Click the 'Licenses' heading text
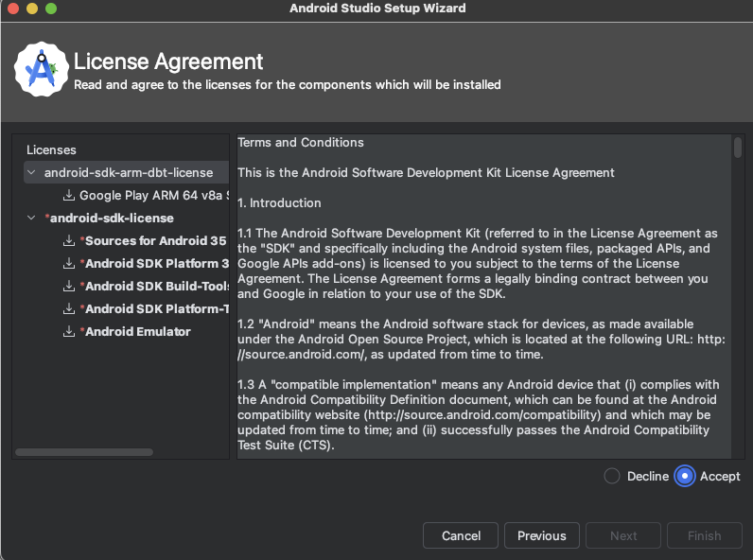 point(51,149)
